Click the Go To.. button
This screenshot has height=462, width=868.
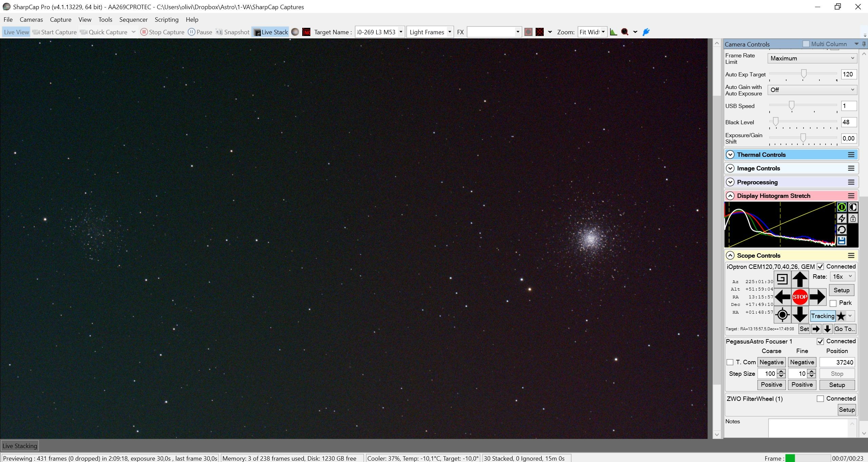pyautogui.click(x=845, y=329)
